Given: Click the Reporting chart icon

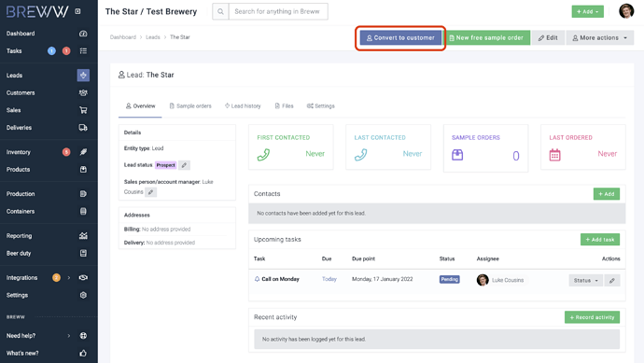Looking at the screenshot, I should coord(83,236).
